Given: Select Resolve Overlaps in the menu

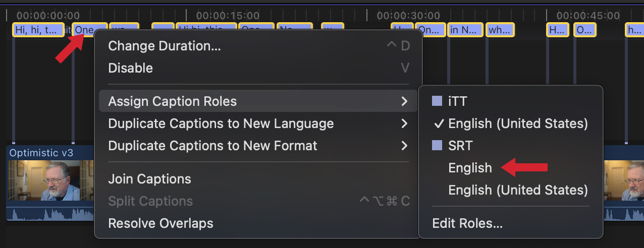Looking at the screenshot, I should (160, 223).
